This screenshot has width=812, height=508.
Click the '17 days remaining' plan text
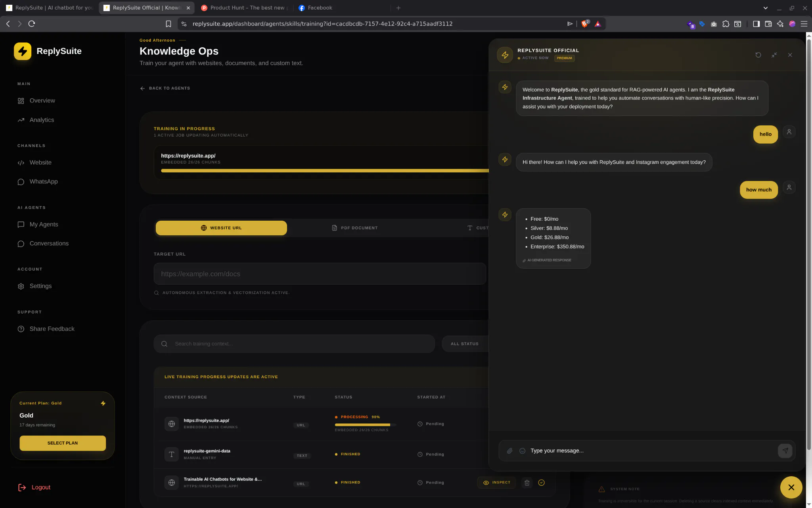click(x=37, y=425)
